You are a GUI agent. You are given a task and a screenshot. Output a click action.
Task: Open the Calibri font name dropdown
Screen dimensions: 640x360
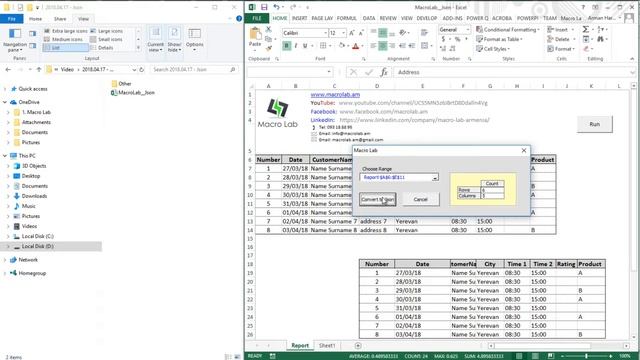326,33
